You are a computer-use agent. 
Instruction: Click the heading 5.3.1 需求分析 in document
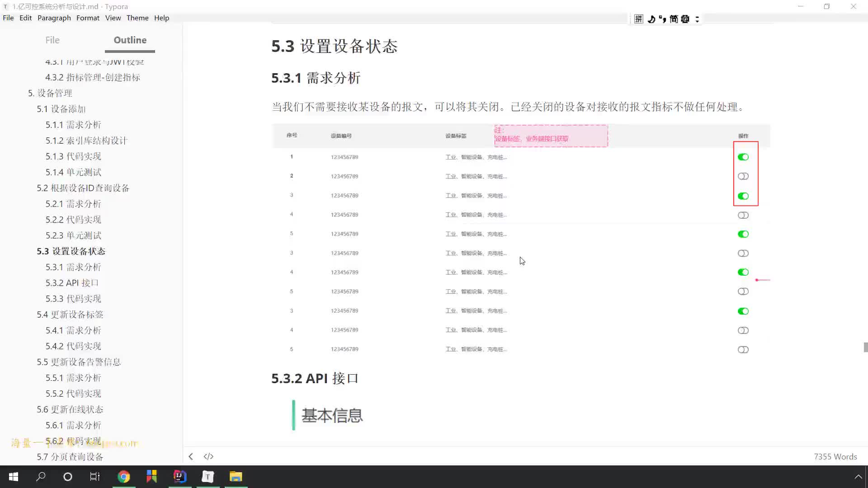pos(316,78)
